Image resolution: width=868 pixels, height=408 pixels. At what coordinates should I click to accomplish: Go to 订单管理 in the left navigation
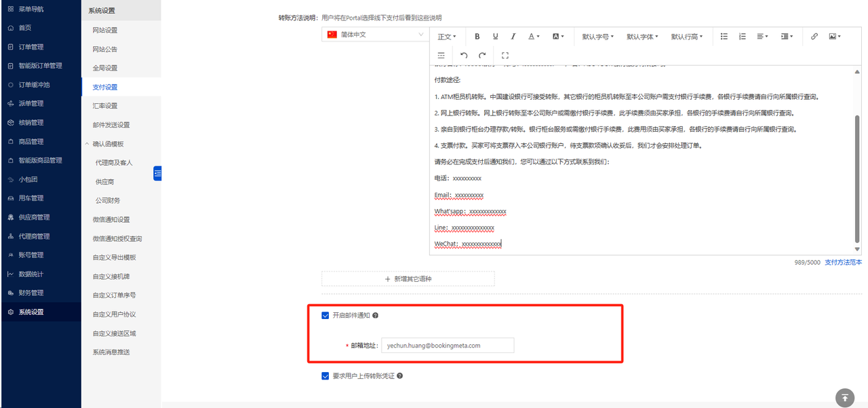pyautogui.click(x=31, y=47)
